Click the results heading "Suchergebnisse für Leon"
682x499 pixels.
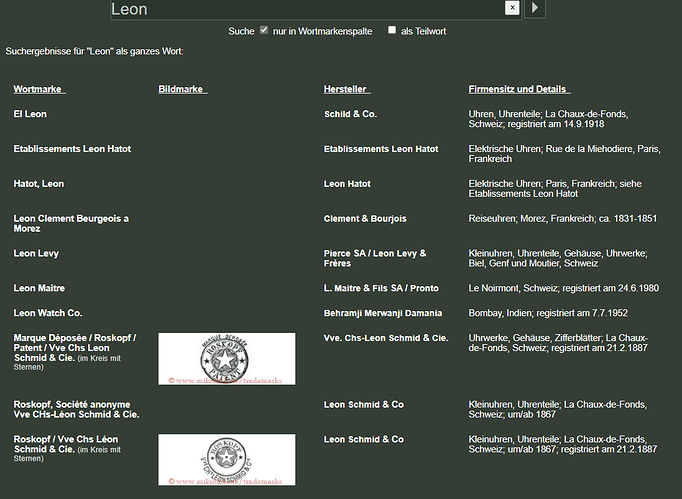pyautogui.click(x=94, y=51)
